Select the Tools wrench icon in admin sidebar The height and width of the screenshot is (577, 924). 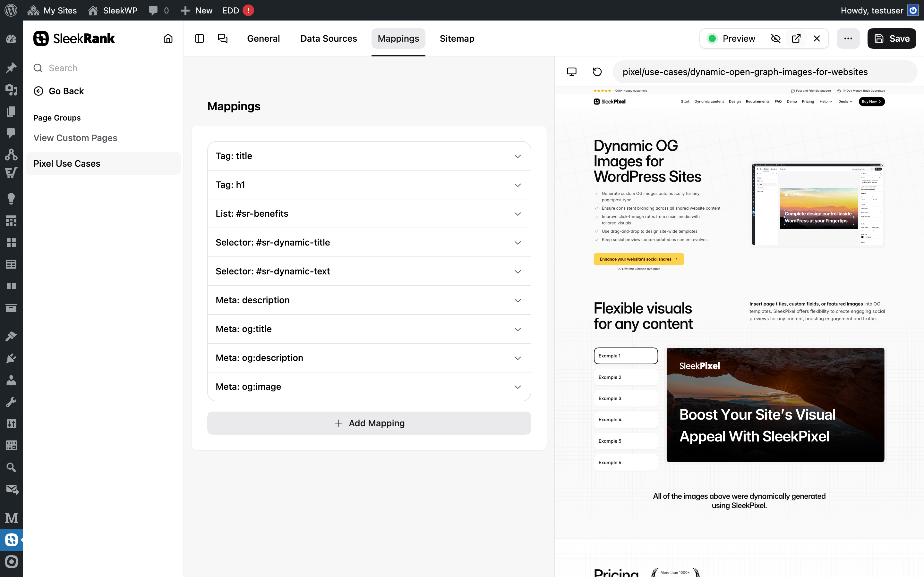click(x=12, y=401)
